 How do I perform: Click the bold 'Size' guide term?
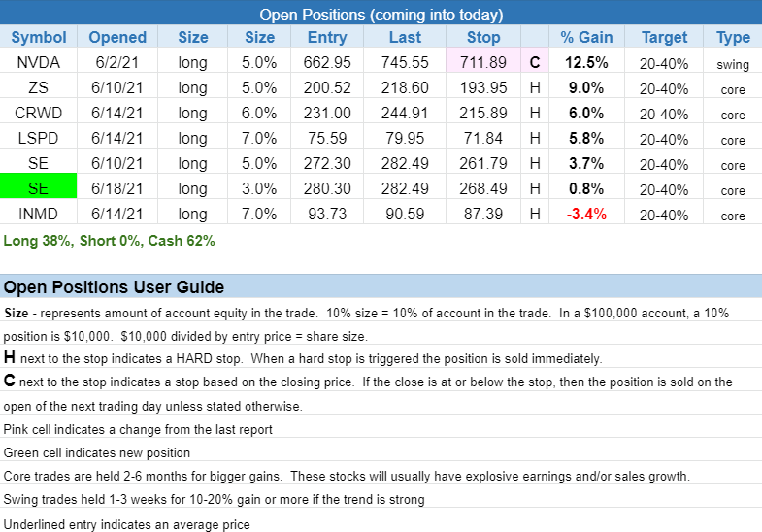coord(17,313)
